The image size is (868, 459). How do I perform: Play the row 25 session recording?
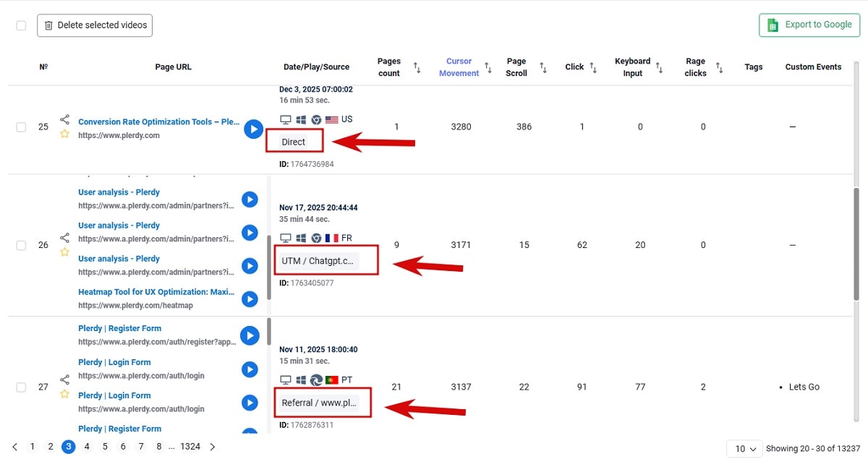pos(252,129)
